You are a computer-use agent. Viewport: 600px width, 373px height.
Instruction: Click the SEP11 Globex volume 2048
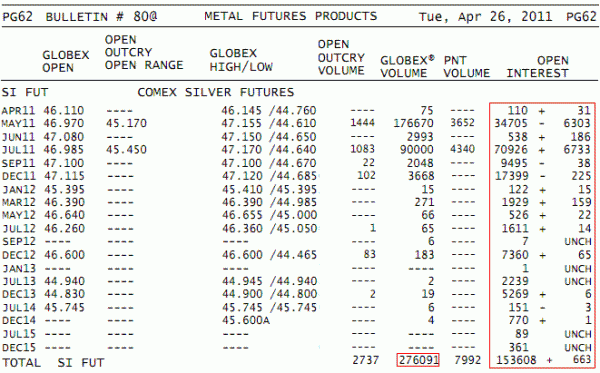(420, 163)
